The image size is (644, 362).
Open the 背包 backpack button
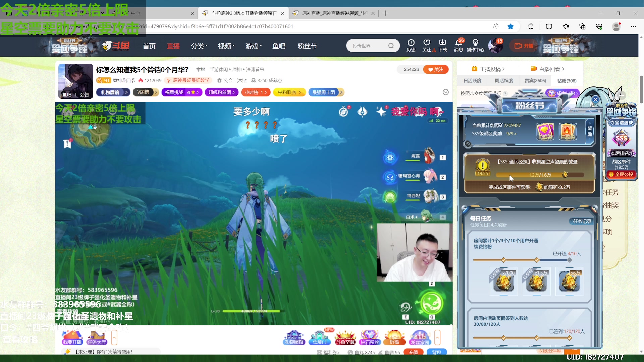pos(437,352)
